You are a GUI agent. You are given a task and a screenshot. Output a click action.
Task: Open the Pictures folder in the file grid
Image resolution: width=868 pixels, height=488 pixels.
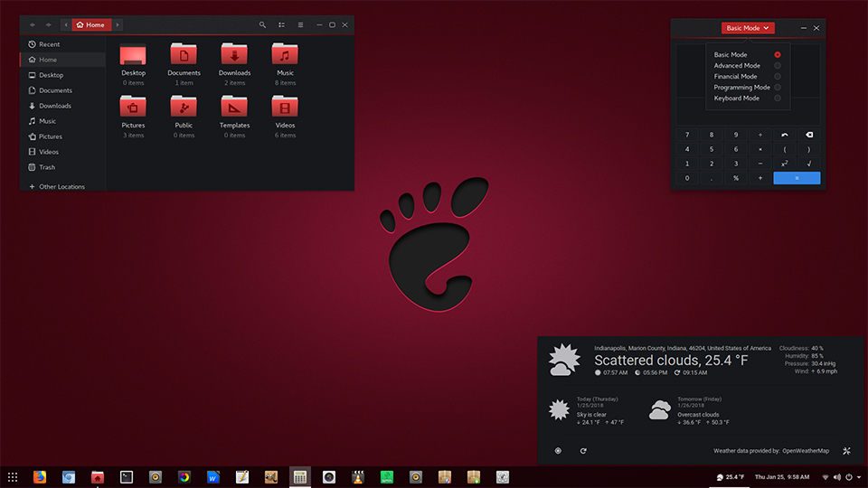click(133, 107)
